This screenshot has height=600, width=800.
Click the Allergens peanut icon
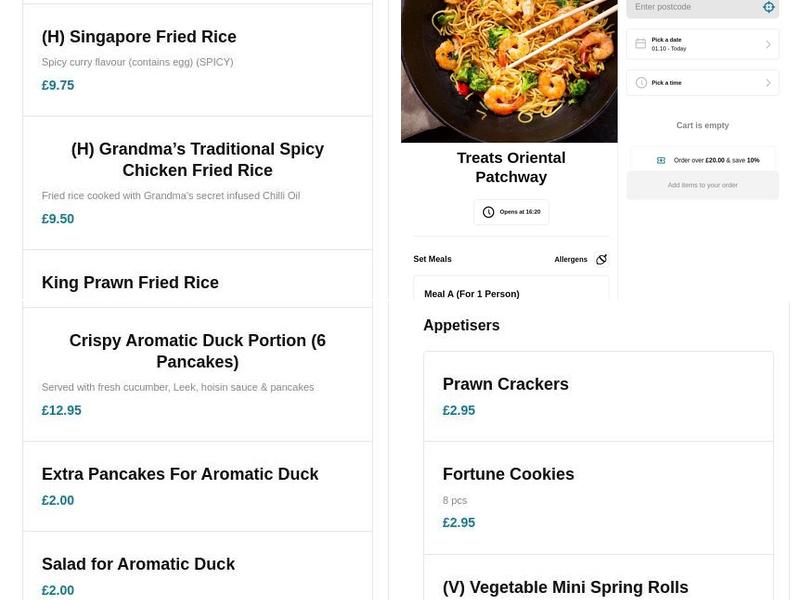(x=601, y=259)
